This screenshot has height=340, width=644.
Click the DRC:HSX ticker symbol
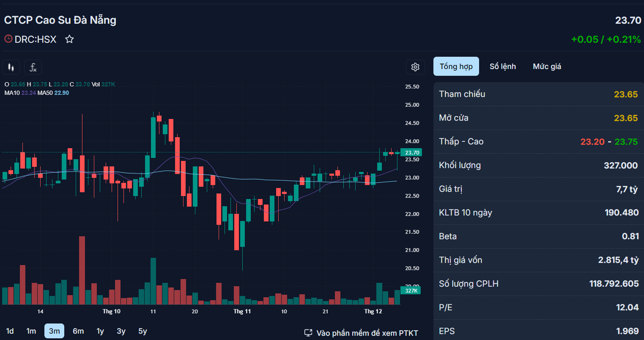tap(36, 39)
